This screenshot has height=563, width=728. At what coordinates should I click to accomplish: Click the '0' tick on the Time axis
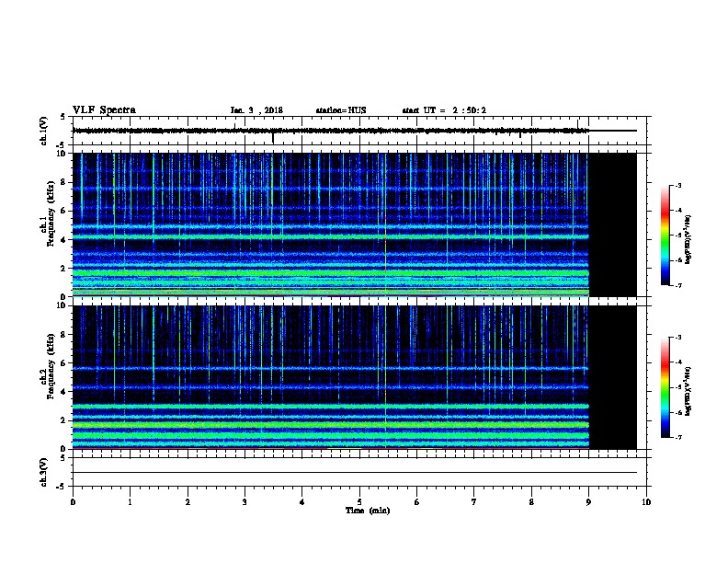(x=73, y=502)
